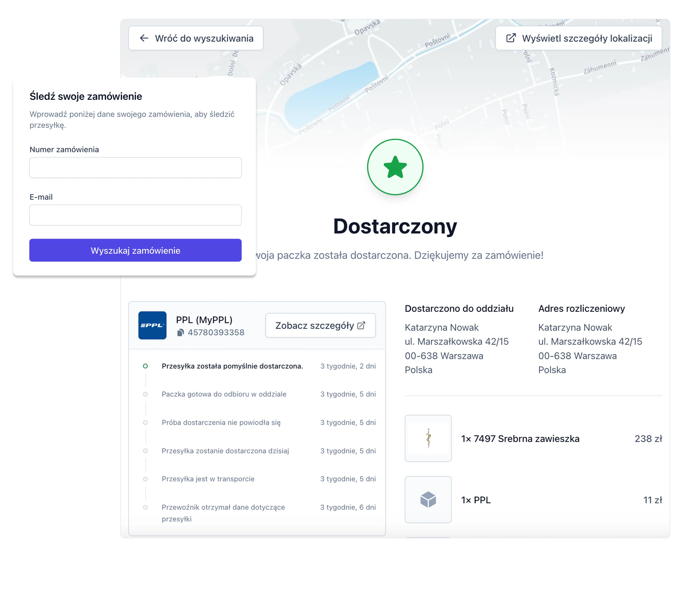Viewport: 684px width, 616px height.
Task: Select the Próba dostarczenia nie powiodła się entry
Action: click(x=221, y=422)
